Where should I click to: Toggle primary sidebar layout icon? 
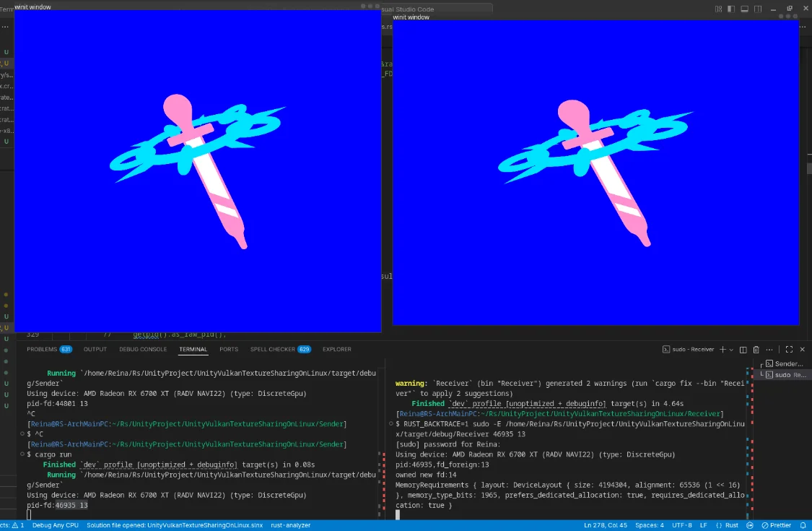coord(731,9)
